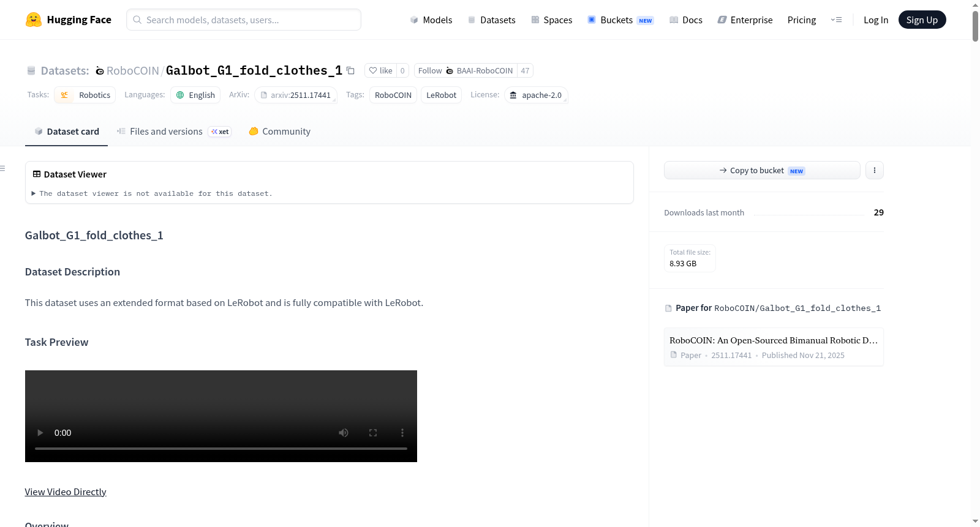Open the Datasets page
Image resolution: width=980 pixels, height=527 pixels.
[x=491, y=20]
